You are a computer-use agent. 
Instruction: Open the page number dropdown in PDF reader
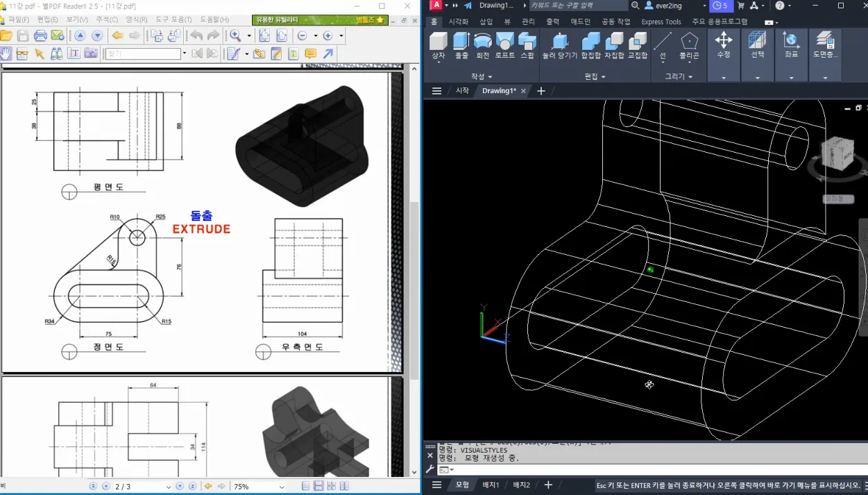[169, 487]
